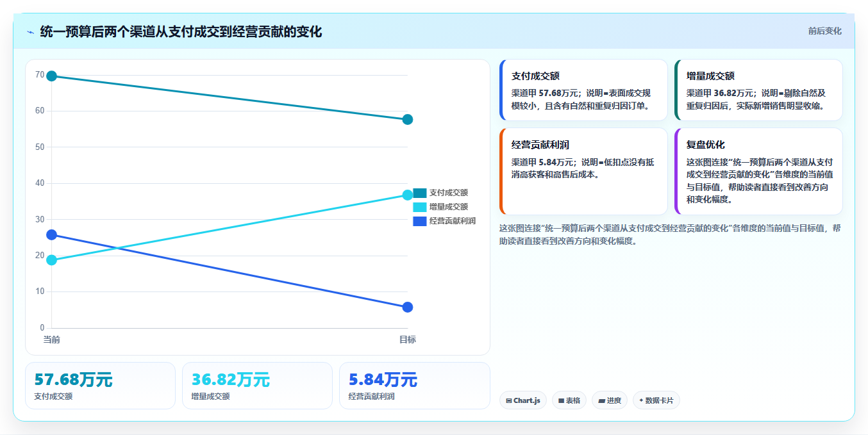
Task: Click 增量成交额 legend label text
Action: coord(448,207)
